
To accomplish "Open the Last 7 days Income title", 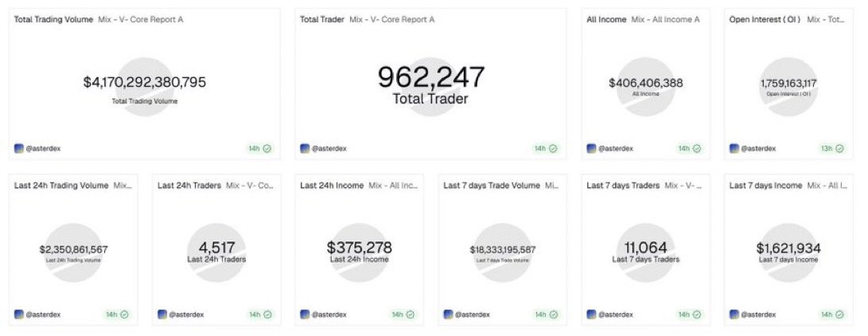I will (765, 186).
